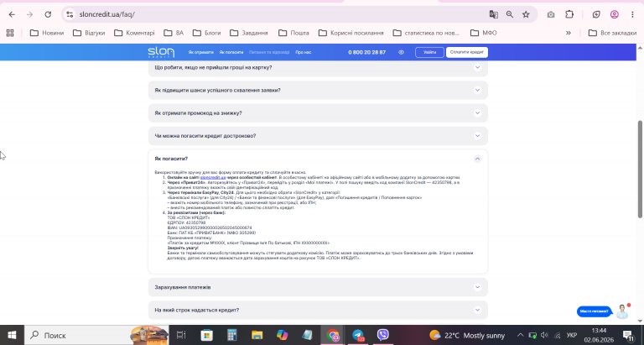This screenshot has height=345, width=644.
Task: Open the extensions puzzle icon
Action: (569, 14)
